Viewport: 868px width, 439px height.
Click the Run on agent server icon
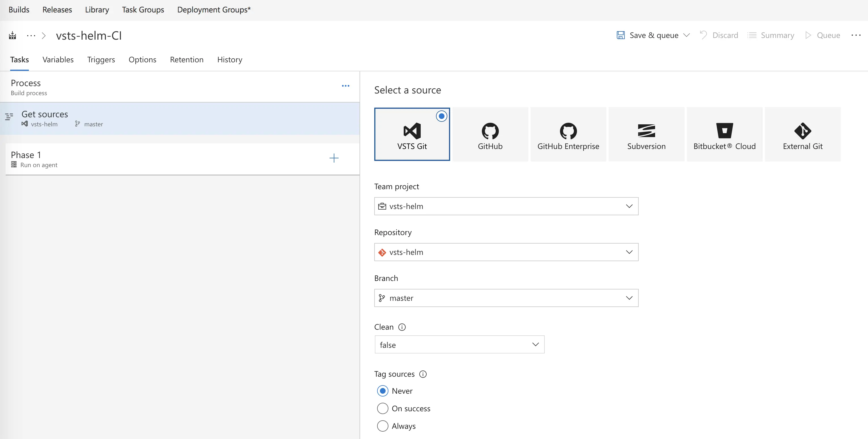tap(14, 165)
